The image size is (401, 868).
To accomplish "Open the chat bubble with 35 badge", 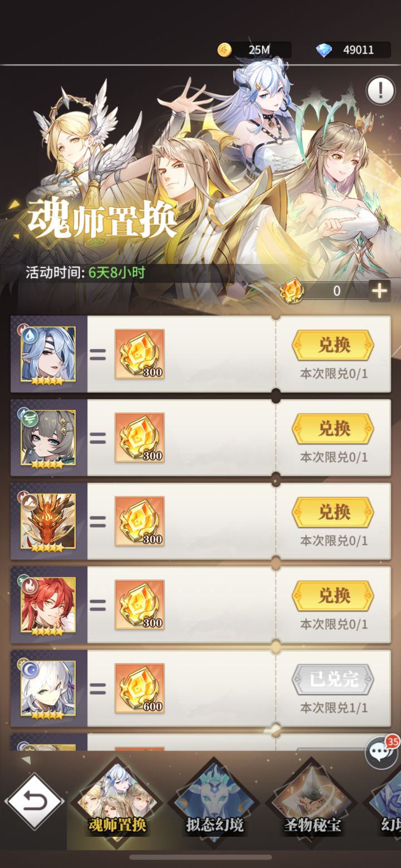I will coord(382,752).
